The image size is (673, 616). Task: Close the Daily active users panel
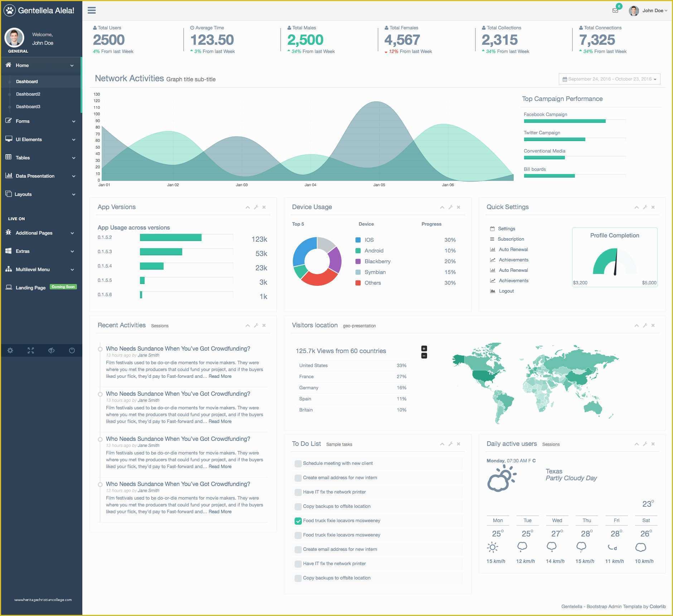click(x=653, y=444)
